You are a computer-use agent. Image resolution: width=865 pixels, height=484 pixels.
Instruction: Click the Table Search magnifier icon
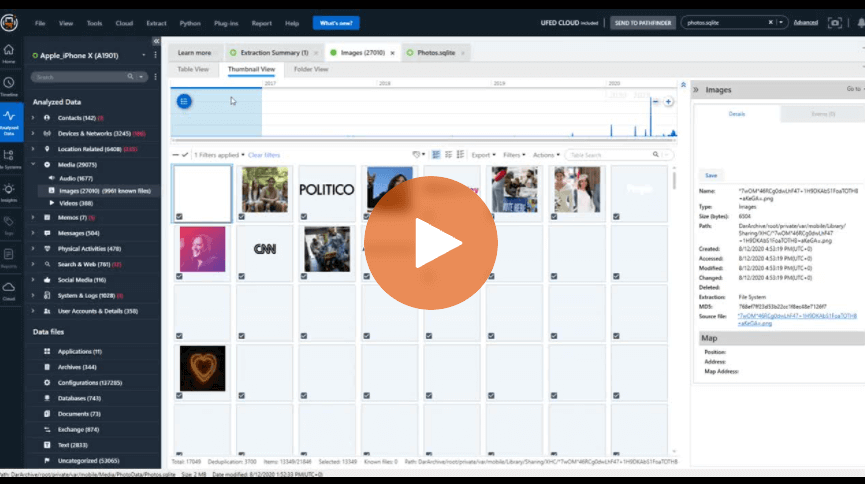point(655,155)
